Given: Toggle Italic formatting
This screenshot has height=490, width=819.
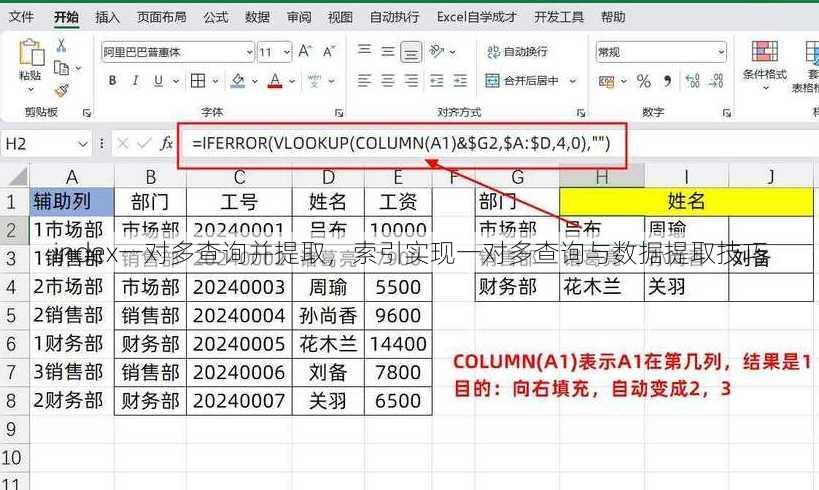Looking at the screenshot, I should [135, 80].
